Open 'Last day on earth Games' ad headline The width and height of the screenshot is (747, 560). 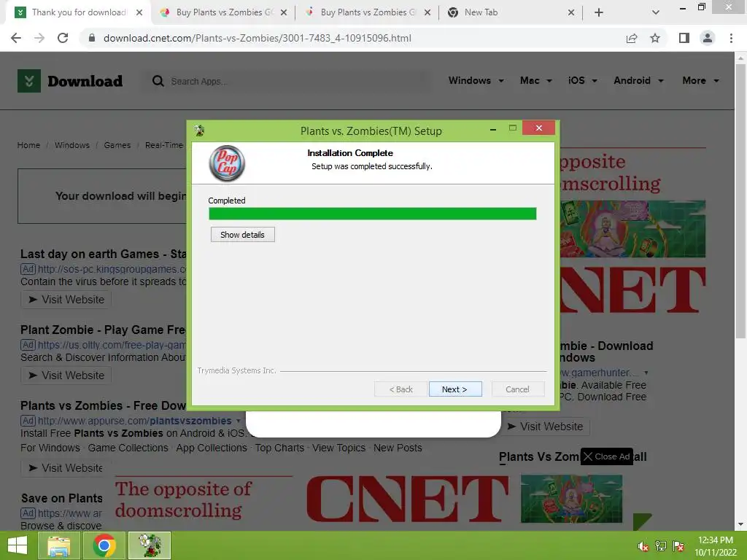pyautogui.click(x=103, y=254)
